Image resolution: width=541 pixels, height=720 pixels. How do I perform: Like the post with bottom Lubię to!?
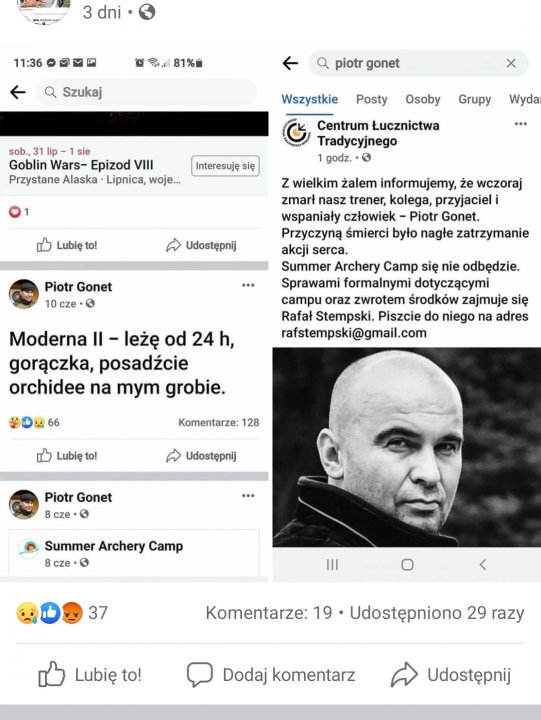click(90, 675)
